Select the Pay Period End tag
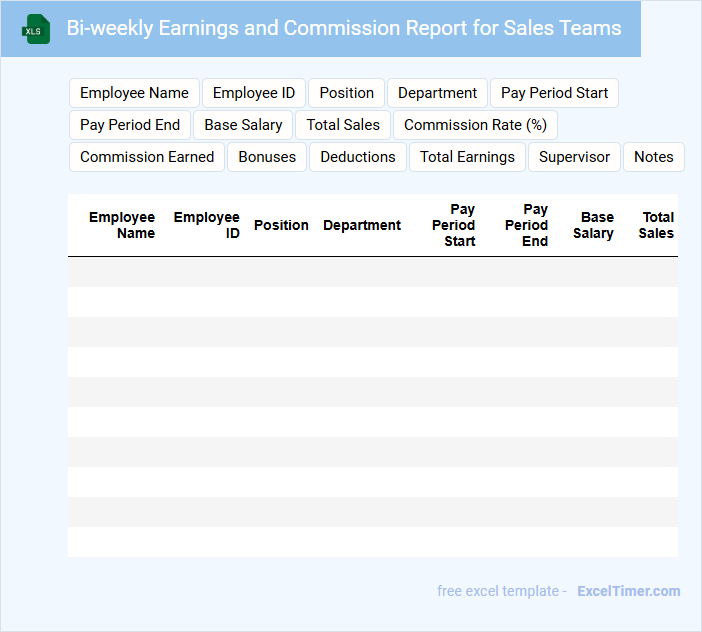This screenshot has width=702, height=632. pyautogui.click(x=130, y=125)
